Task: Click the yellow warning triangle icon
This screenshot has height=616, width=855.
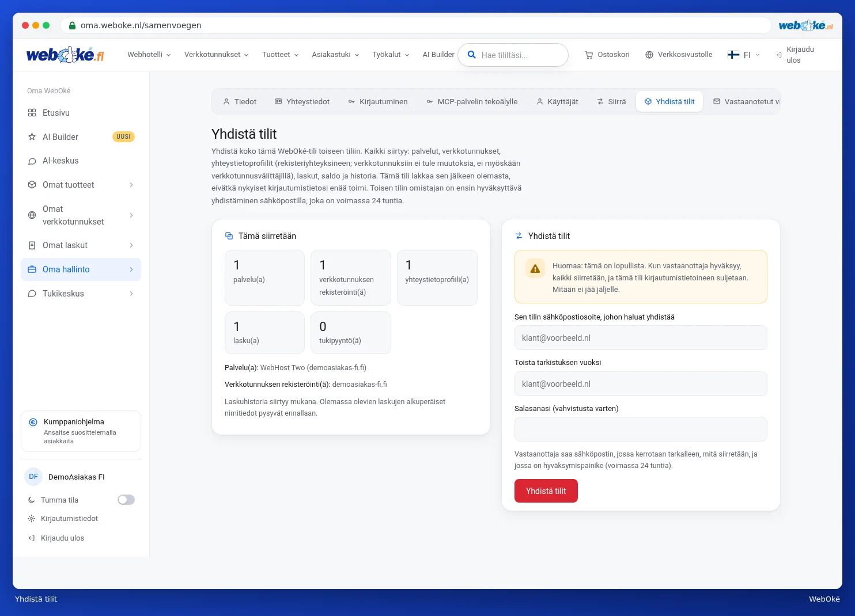Action: tap(535, 268)
